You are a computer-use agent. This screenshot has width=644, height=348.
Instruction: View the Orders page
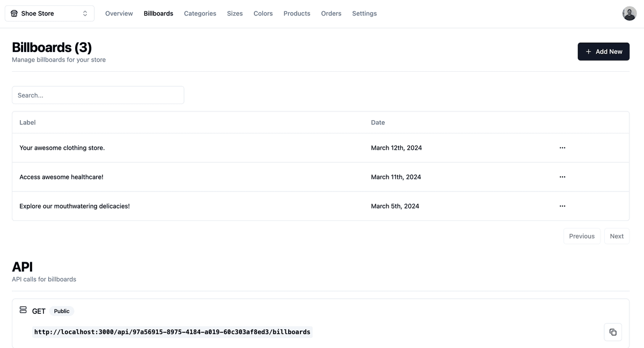click(331, 13)
